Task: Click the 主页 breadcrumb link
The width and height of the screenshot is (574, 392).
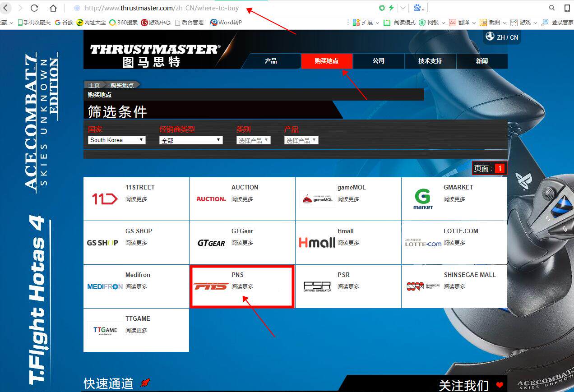Action: (x=94, y=85)
